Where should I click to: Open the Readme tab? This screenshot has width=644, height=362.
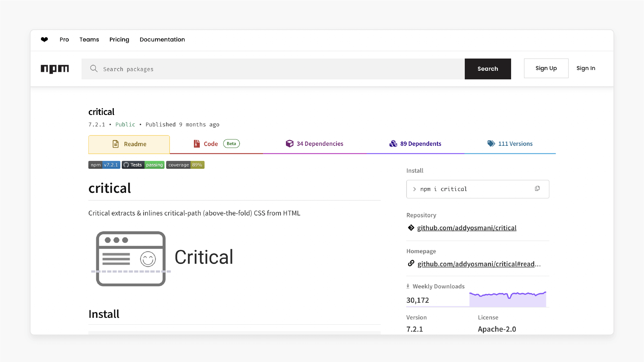click(x=129, y=144)
